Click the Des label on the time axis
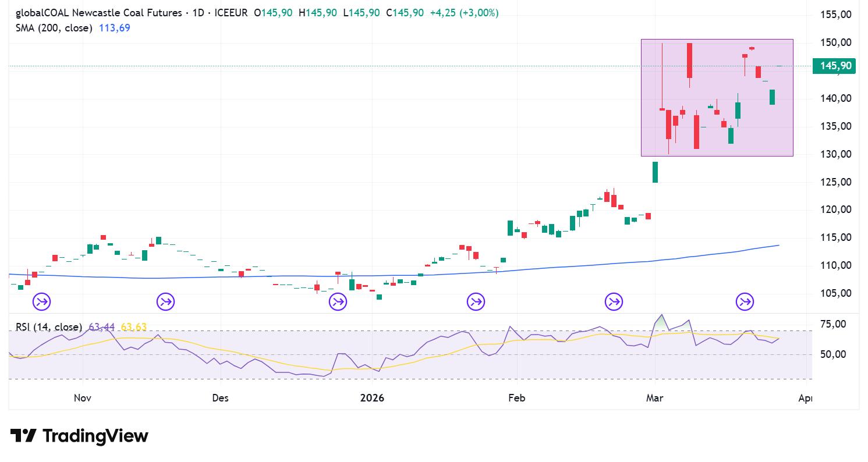Screen dimensions: 868x462 221,398
